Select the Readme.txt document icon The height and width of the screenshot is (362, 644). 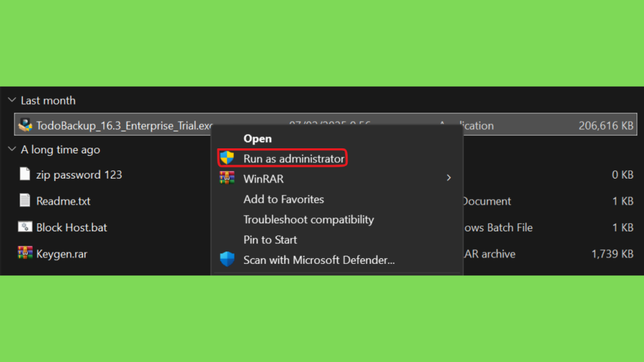pos(25,200)
